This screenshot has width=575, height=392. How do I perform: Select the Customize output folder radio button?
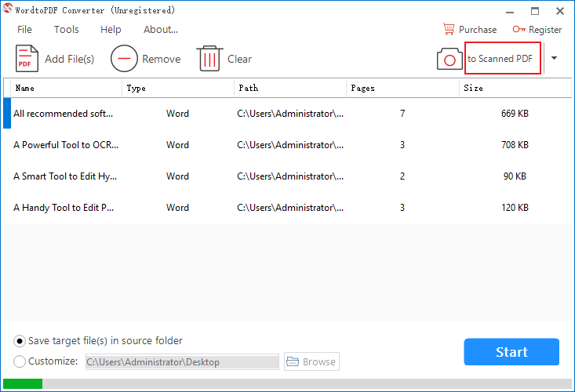(20, 361)
